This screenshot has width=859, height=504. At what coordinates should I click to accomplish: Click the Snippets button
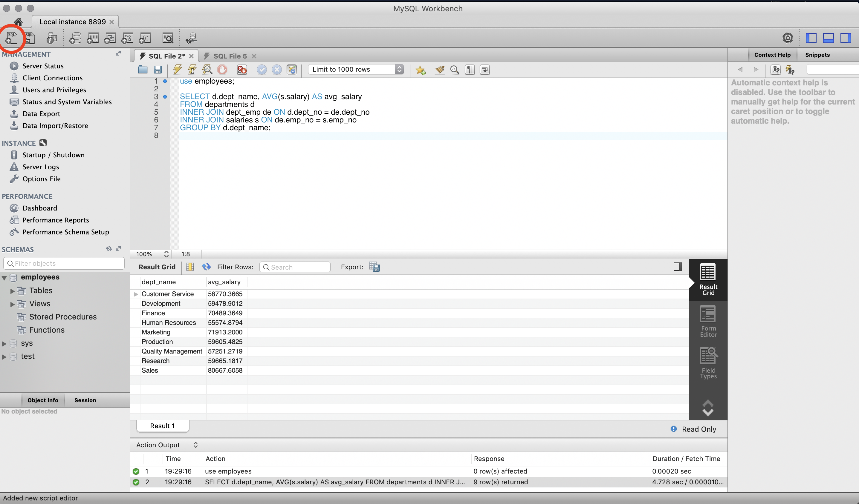[817, 55]
